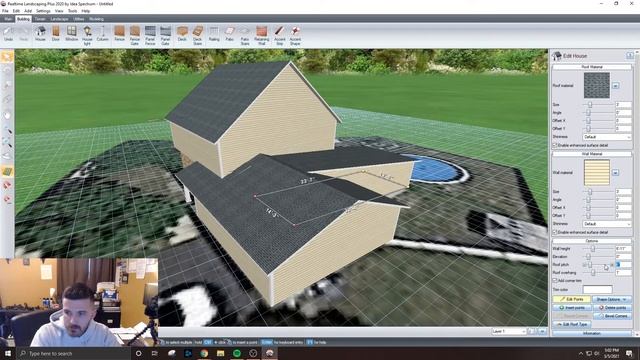Switch to the Modeling tab
The width and height of the screenshot is (640, 360).
[96, 19]
